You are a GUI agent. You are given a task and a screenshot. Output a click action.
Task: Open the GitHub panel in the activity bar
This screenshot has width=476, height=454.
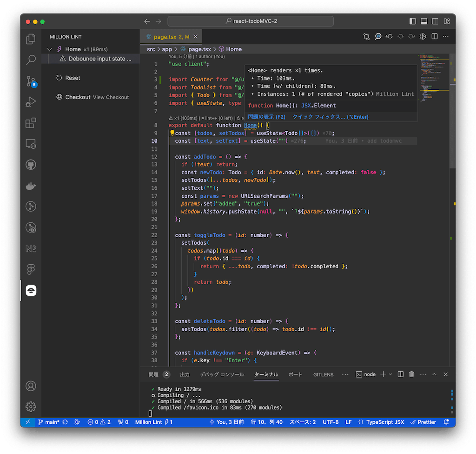[x=31, y=165]
